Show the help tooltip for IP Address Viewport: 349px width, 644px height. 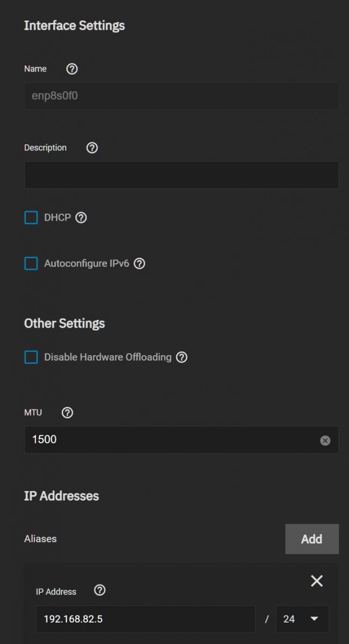pos(100,590)
